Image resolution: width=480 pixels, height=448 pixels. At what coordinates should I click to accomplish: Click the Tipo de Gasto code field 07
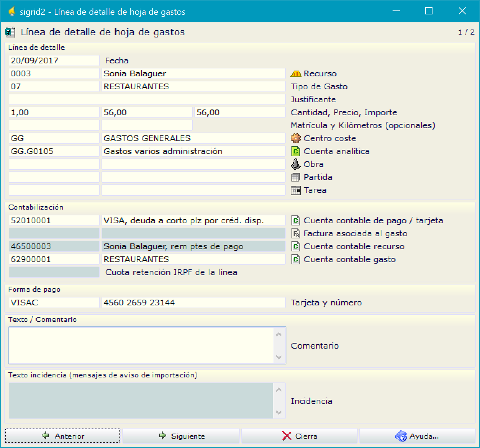54,86
